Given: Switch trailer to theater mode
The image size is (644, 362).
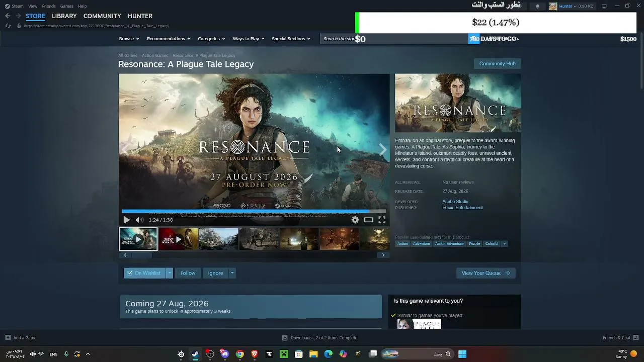Looking at the screenshot, I should (x=369, y=220).
